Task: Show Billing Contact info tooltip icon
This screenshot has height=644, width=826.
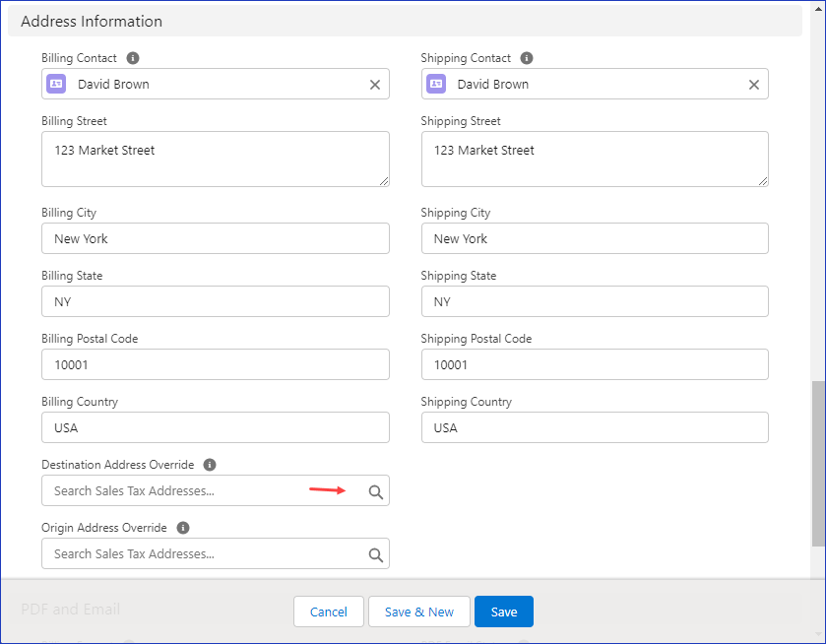Action: pyautogui.click(x=133, y=58)
